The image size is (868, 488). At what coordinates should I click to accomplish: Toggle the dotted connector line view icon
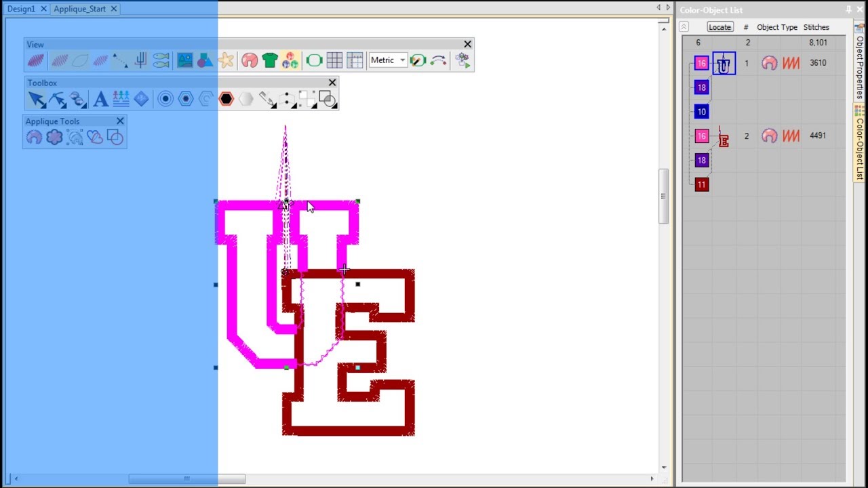pos(120,61)
